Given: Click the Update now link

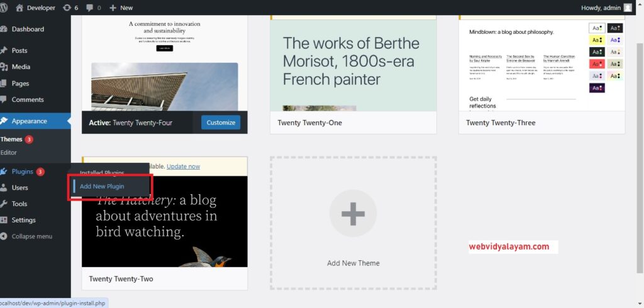Looking at the screenshot, I should 183,166.
